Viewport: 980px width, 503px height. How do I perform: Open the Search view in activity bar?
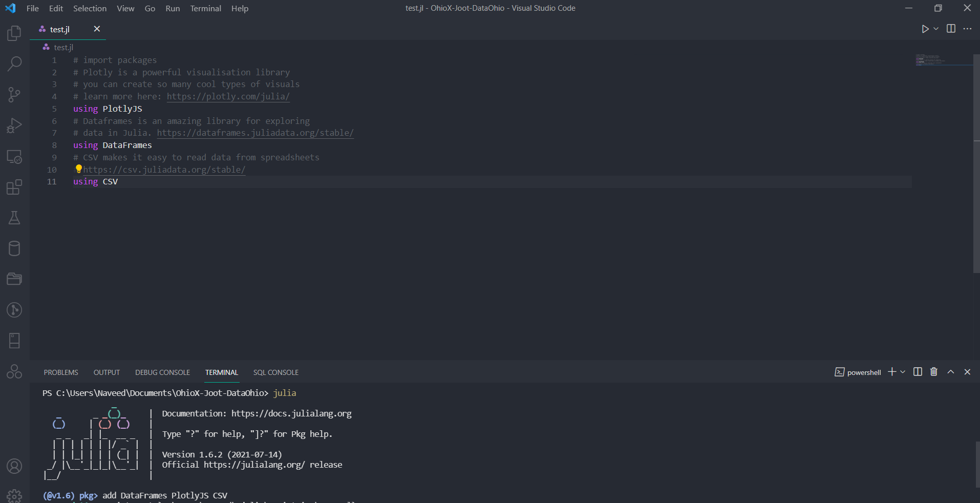click(x=14, y=64)
